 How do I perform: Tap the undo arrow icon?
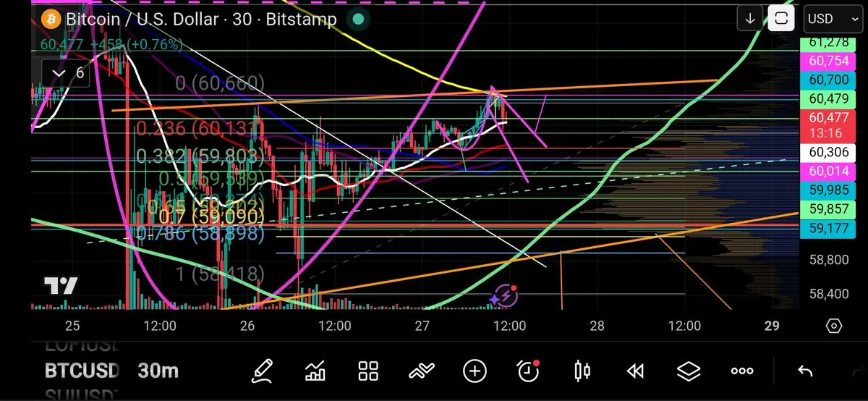[x=804, y=371]
